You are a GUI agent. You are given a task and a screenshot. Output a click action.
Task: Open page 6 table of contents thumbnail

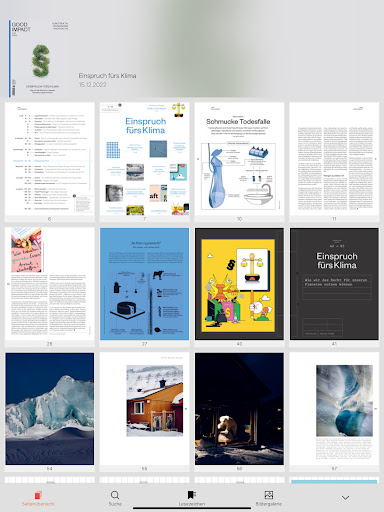[50, 159]
